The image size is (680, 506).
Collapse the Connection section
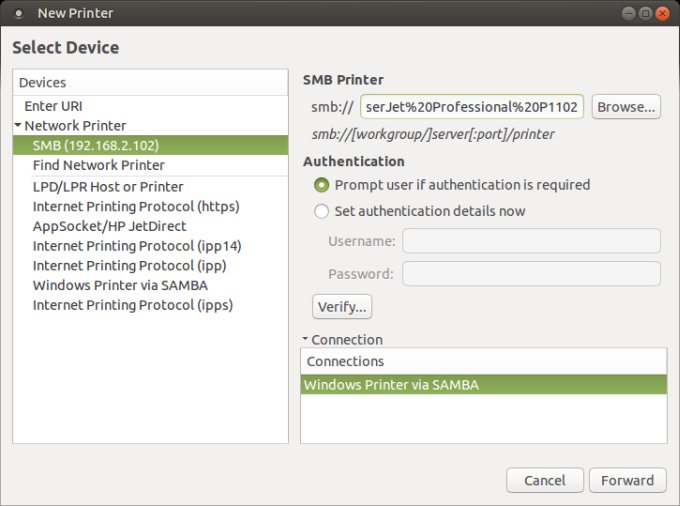(x=305, y=339)
